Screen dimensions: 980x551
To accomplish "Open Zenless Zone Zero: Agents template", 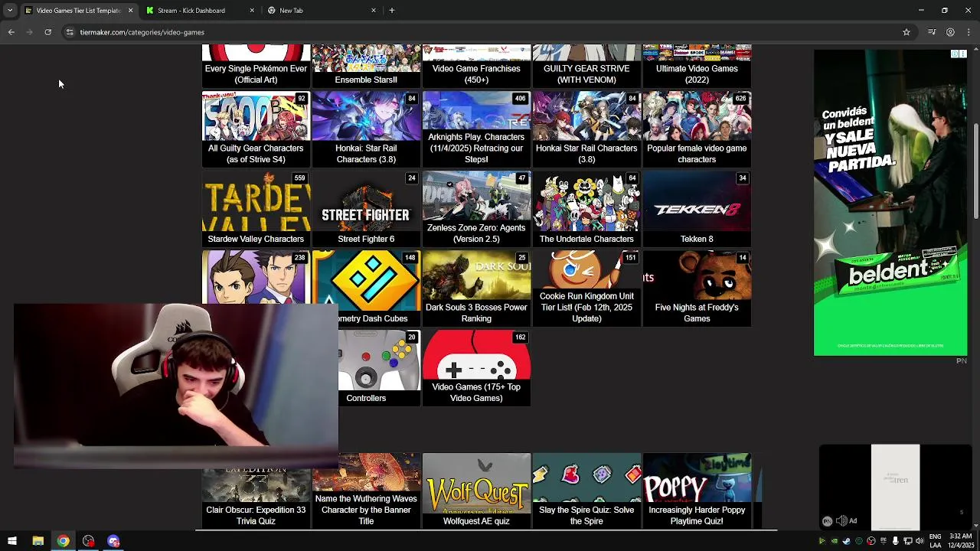I will (x=476, y=208).
